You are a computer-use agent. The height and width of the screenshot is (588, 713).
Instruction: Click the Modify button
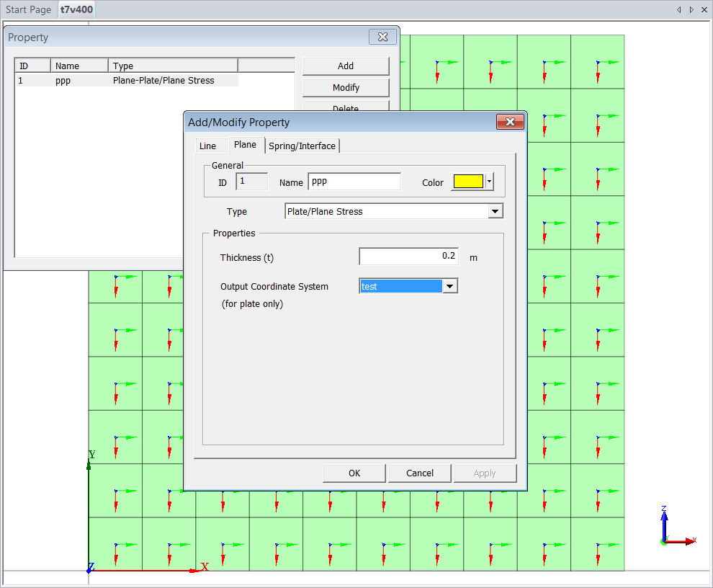point(346,87)
